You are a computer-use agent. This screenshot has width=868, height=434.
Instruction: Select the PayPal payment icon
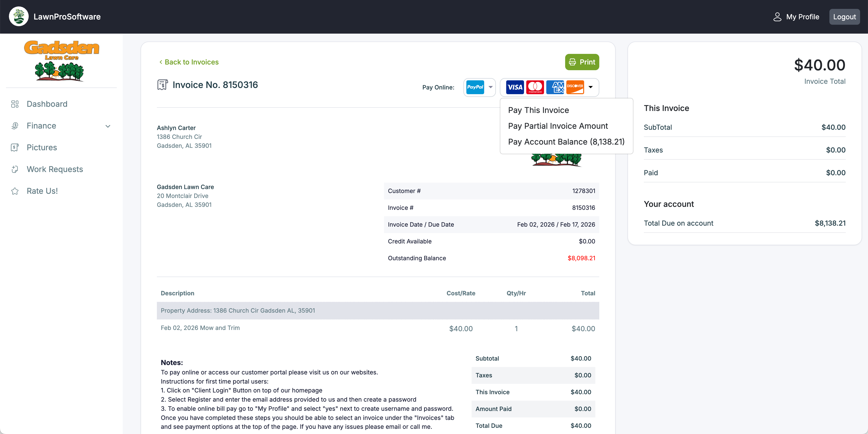click(x=476, y=87)
